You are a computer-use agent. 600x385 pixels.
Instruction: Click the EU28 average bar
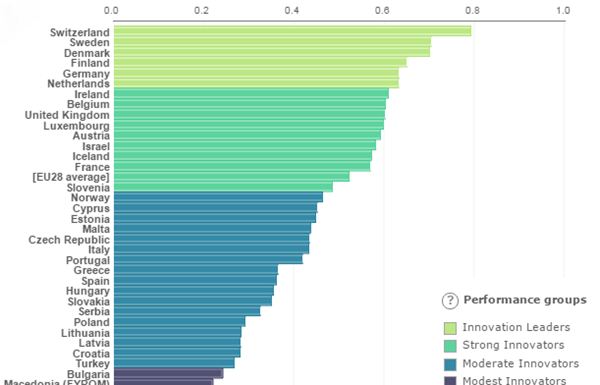tap(232, 176)
